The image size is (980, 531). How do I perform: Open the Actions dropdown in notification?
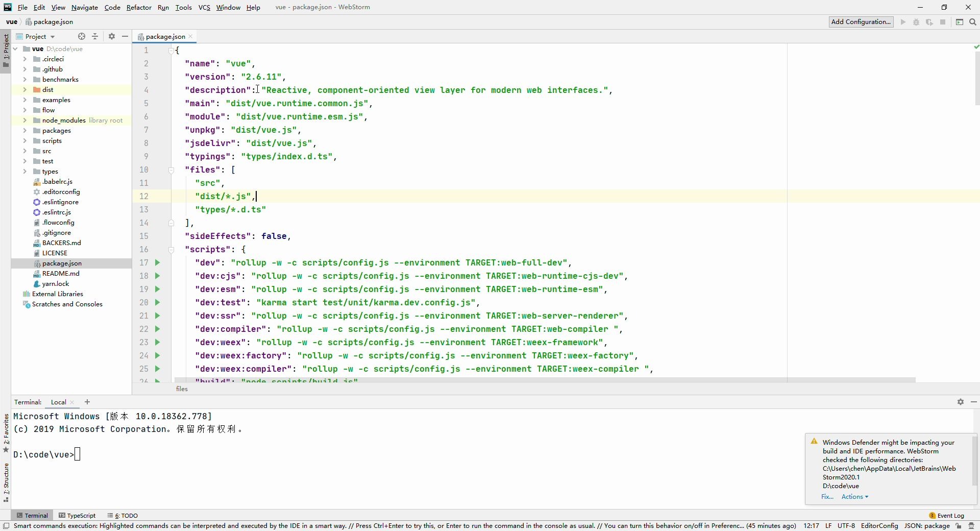pos(855,497)
